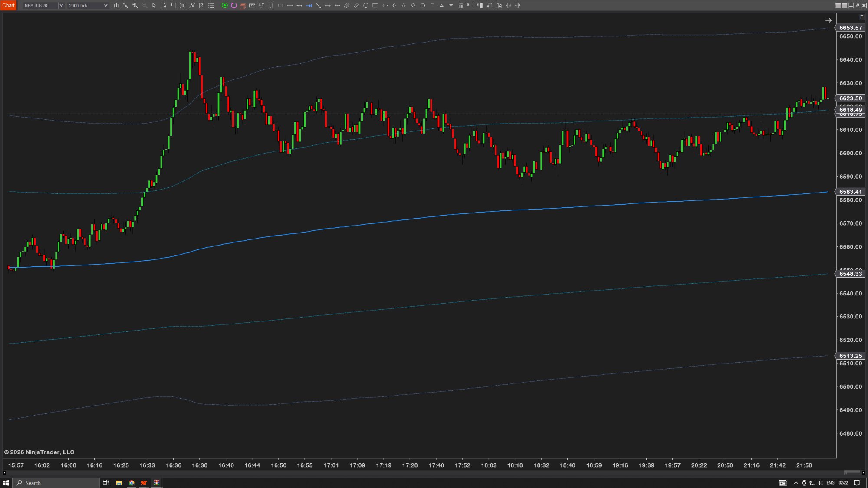The height and width of the screenshot is (488, 868).
Task: Click the scroll-to-latest arrow on the chart
Action: click(x=828, y=20)
